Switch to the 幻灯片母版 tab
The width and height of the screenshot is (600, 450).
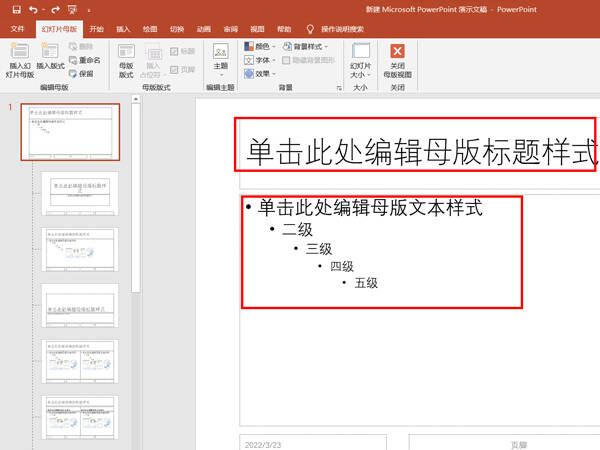tap(59, 29)
